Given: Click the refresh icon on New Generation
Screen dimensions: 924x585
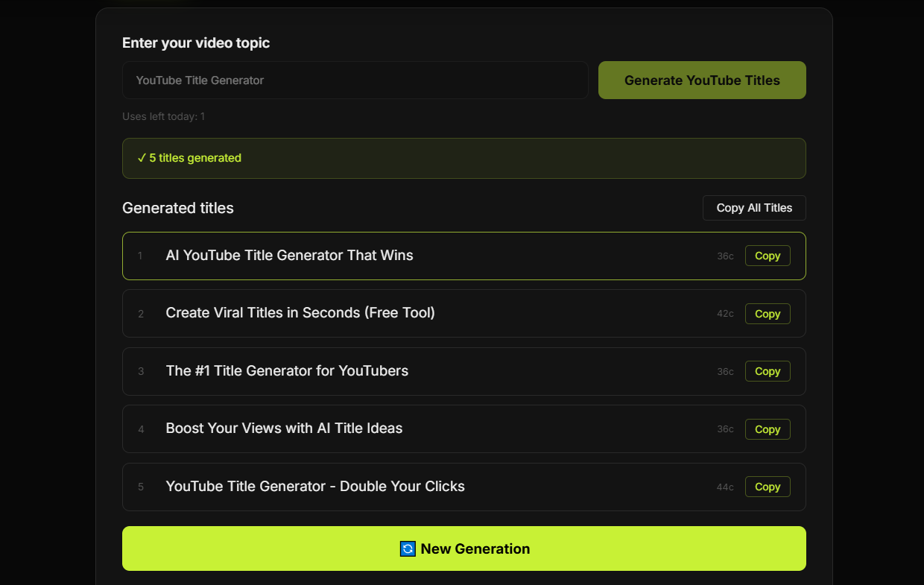Looking at the screenshot, I should click(408, 549).
